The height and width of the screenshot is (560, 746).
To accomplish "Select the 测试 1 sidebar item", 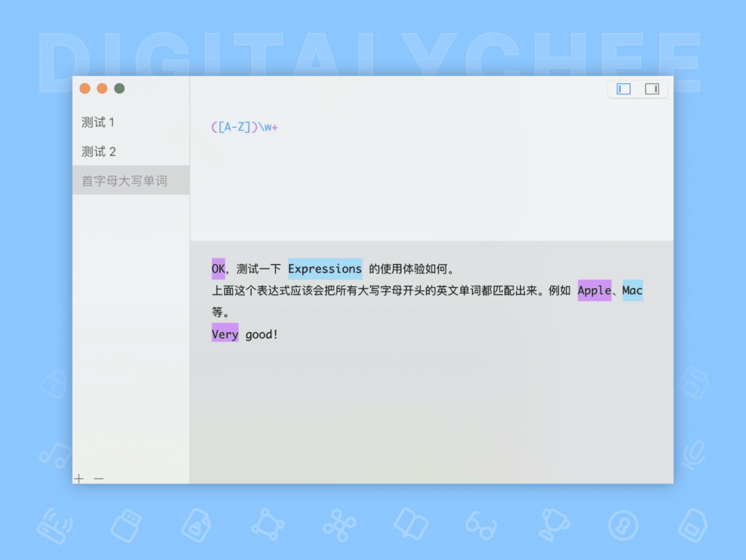I will point(98,122).
